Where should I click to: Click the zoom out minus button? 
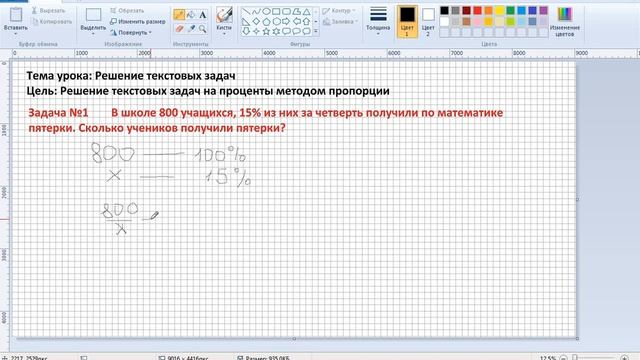564,358
